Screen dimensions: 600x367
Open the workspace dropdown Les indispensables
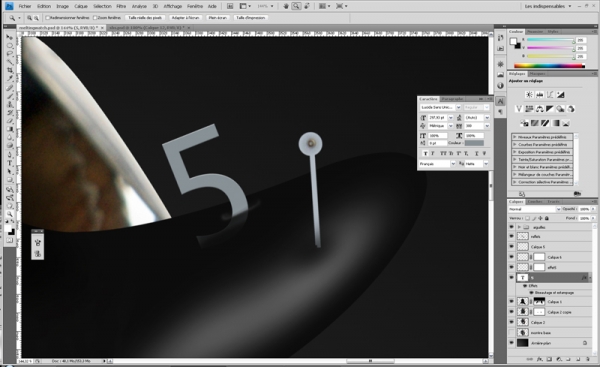548,6
